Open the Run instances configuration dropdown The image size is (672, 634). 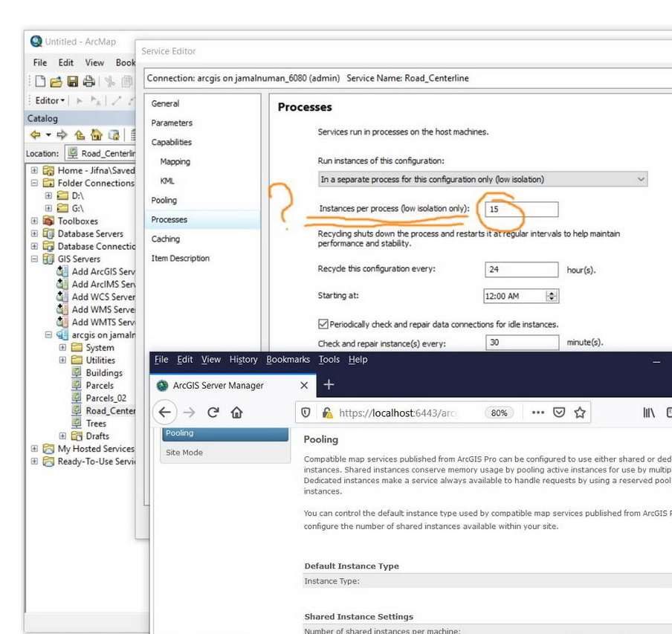click(483, 179)
